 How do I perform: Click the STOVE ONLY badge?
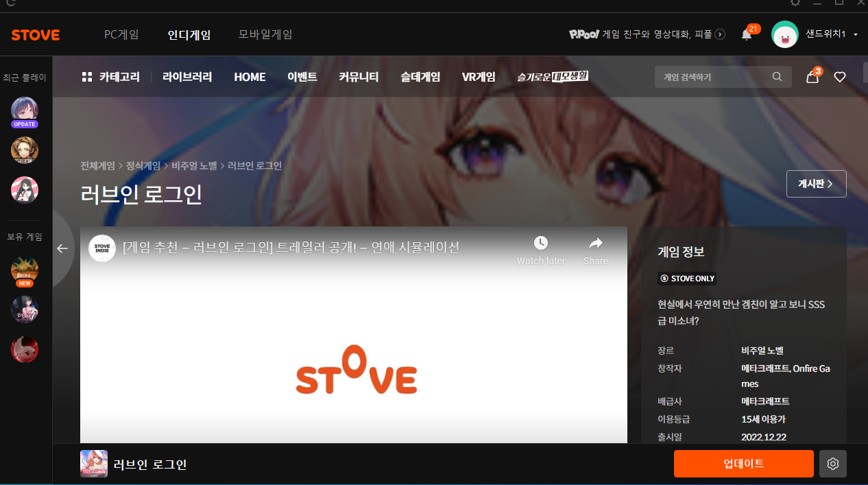tap(687, 279)
